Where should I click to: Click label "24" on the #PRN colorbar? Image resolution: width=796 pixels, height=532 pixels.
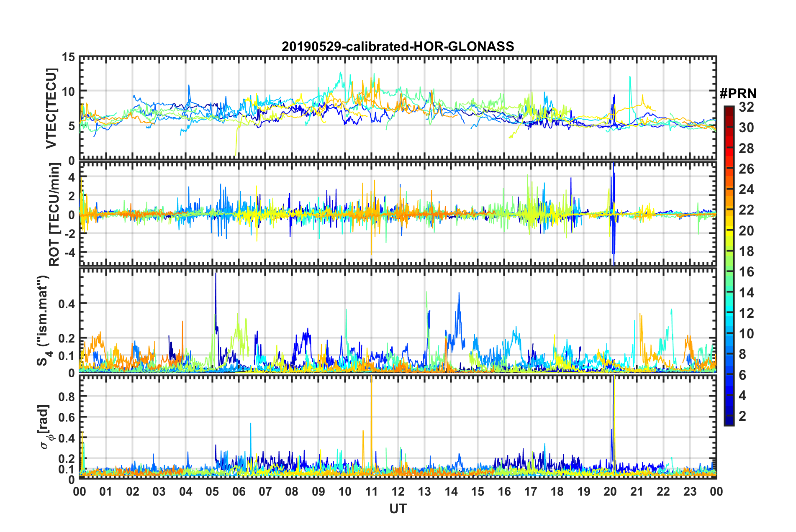(746, 189)
